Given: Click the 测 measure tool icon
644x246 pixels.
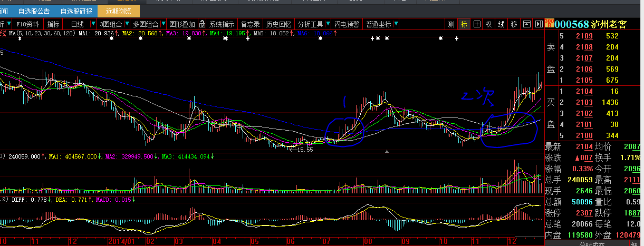Looking at the screenshot, I should (x=451, y=24).
